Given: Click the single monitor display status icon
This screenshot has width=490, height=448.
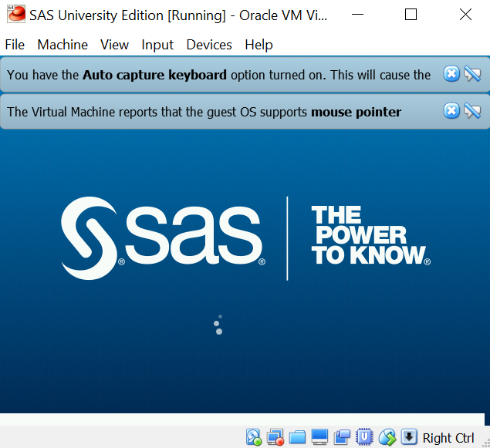Looking at the screenshot, I should (x=320, y=438).
